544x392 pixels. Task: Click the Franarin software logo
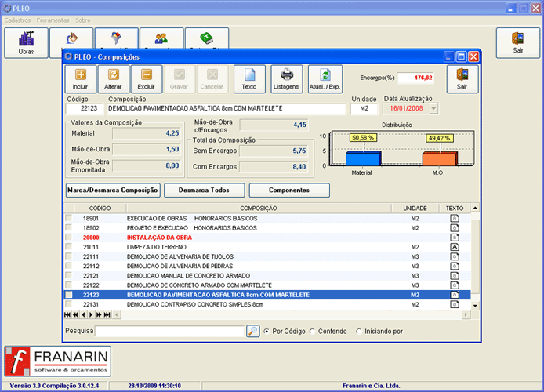(x=57, y=361)
